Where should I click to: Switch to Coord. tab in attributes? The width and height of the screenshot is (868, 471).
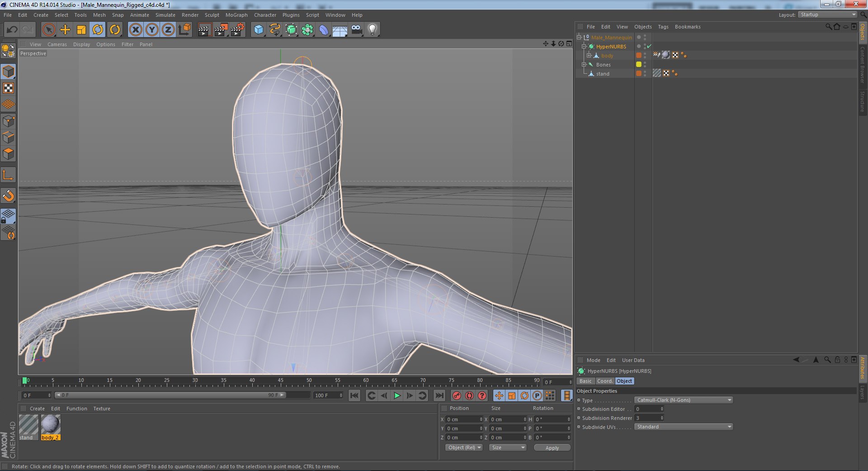tap(605, 381)
